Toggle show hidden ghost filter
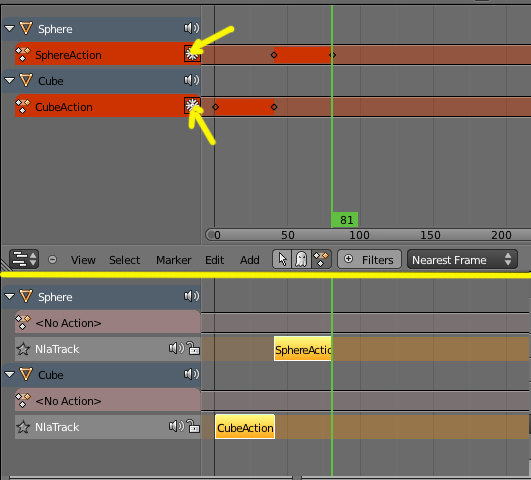The width and height of the screenshot is (531, 480). tap(301, 259)
